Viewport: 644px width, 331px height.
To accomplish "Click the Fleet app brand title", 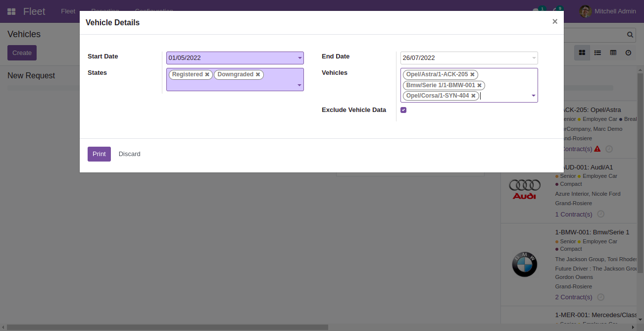I will pos(34,11).
